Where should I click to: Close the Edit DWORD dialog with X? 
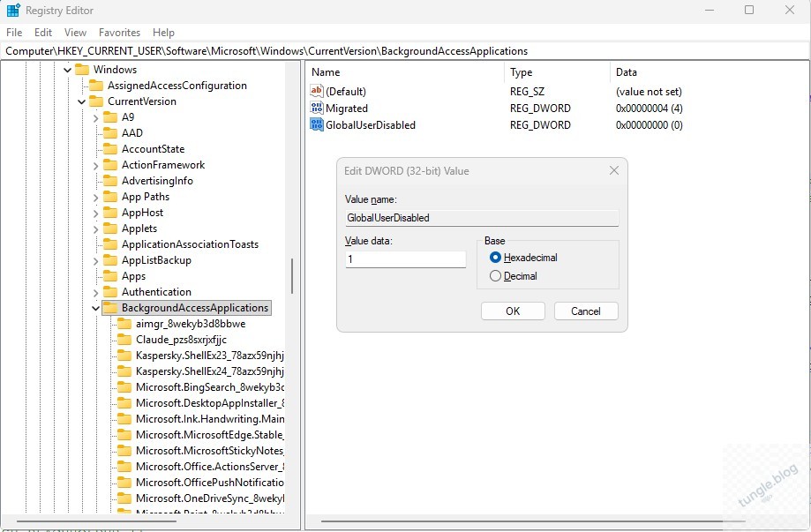click(614, 170)
